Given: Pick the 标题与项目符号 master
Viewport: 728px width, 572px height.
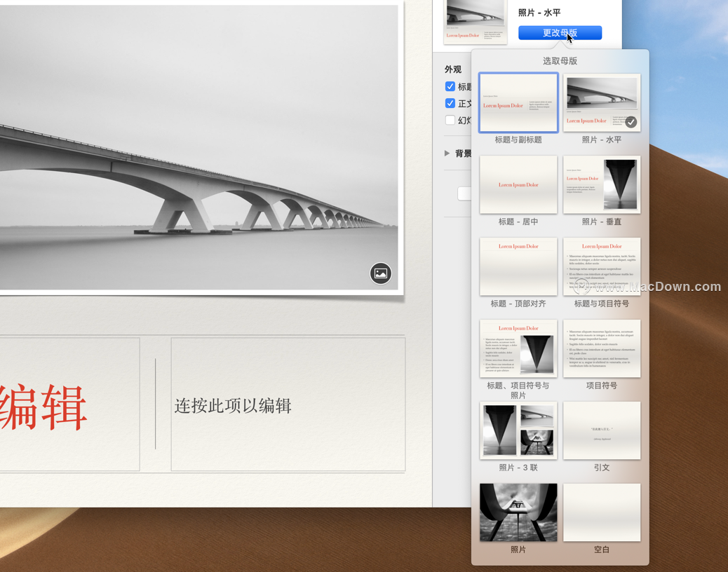Looking at the screenshot, I should click(x=602, y=267).
